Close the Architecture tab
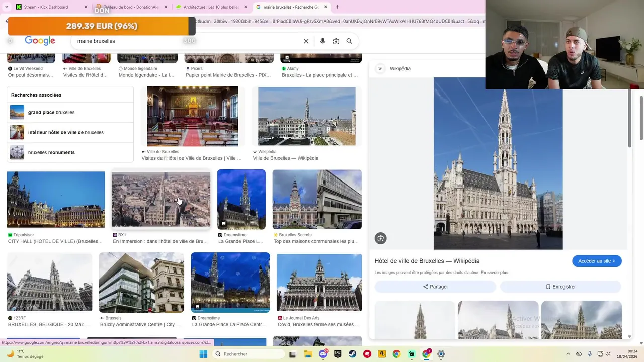 [x=246, y=7]
